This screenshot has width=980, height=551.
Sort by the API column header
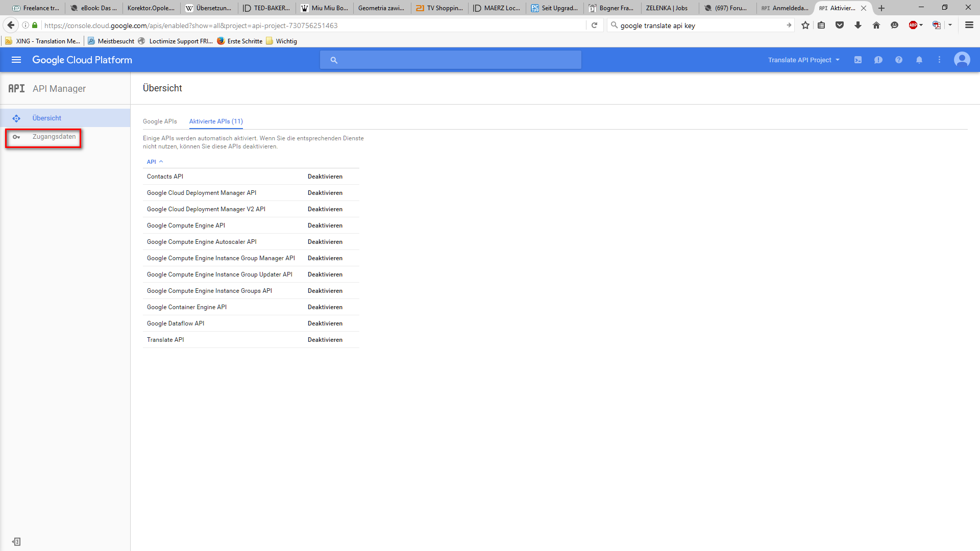point(155,162)
